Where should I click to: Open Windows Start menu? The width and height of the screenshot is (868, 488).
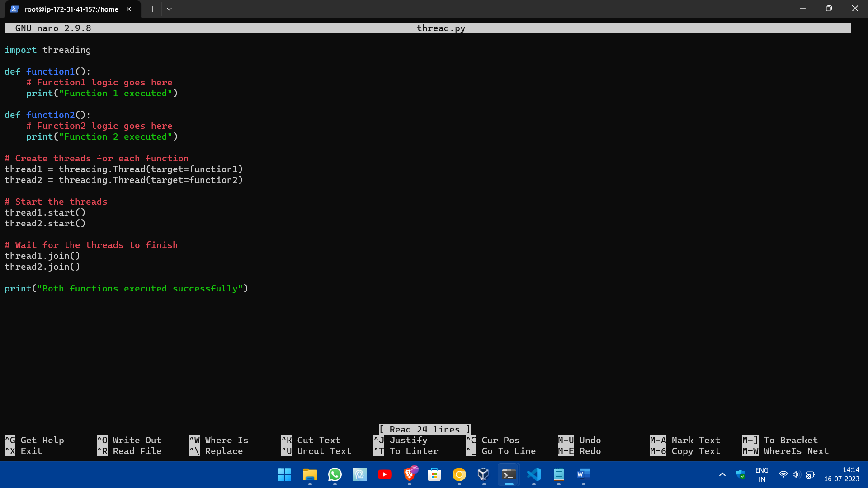284,474
